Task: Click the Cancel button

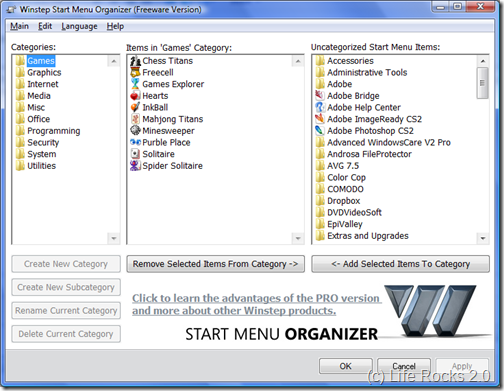Action: click(x=404, y=366)
